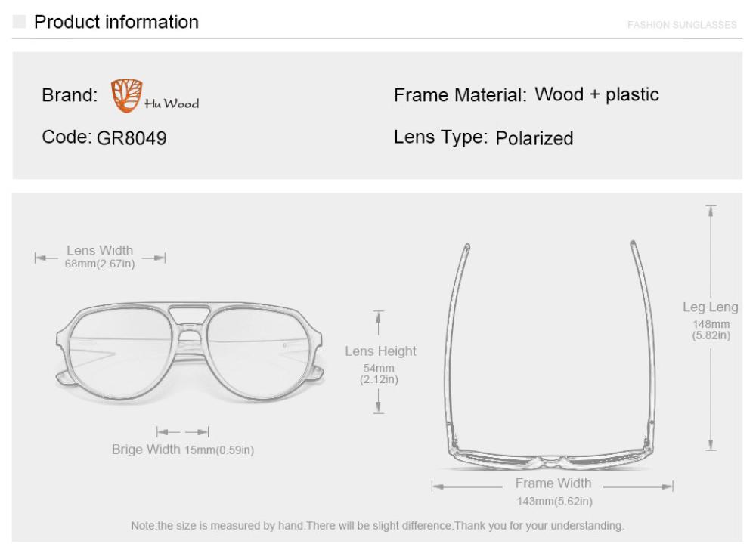
Task: Click the Polarized lens type value
Action: [534, 139]
